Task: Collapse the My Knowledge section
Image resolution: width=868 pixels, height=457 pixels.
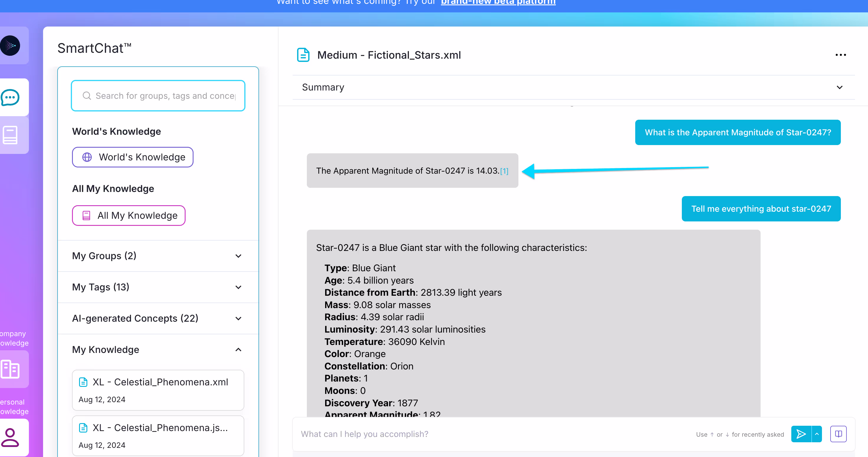Action: (158, 350)
